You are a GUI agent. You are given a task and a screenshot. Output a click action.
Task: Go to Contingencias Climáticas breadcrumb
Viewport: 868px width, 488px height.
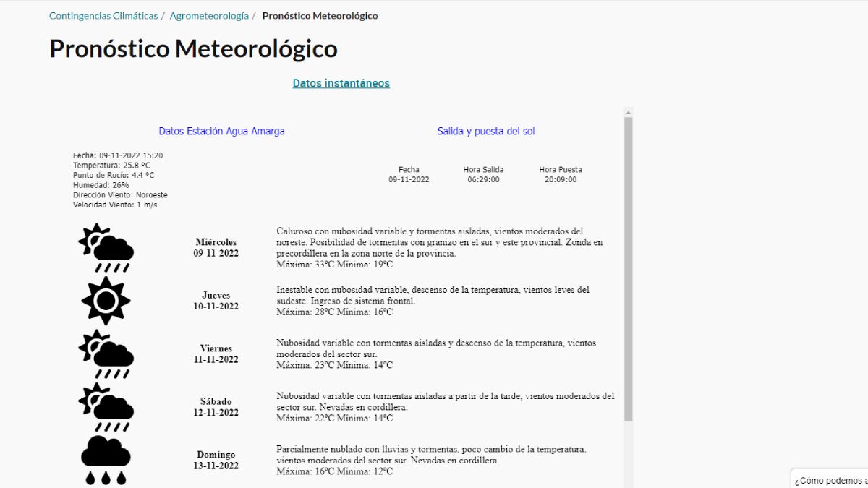pyautogui.click(x=103, y=16)
